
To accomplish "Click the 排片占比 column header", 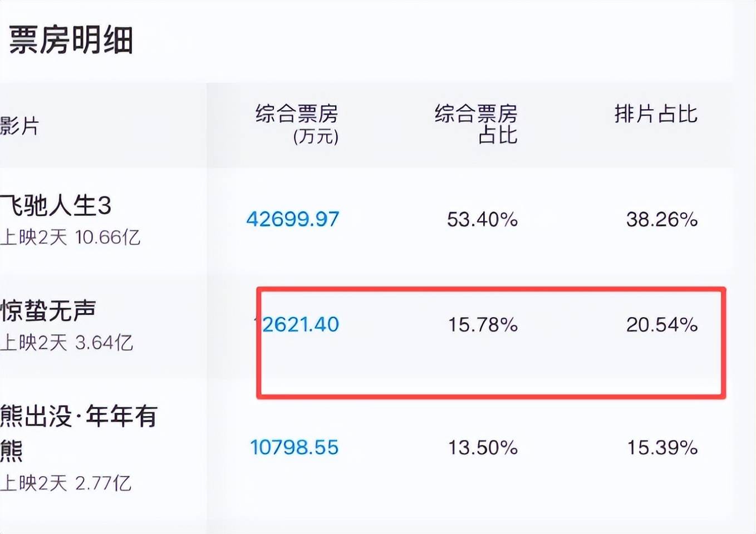I will (x=656, y=114).
